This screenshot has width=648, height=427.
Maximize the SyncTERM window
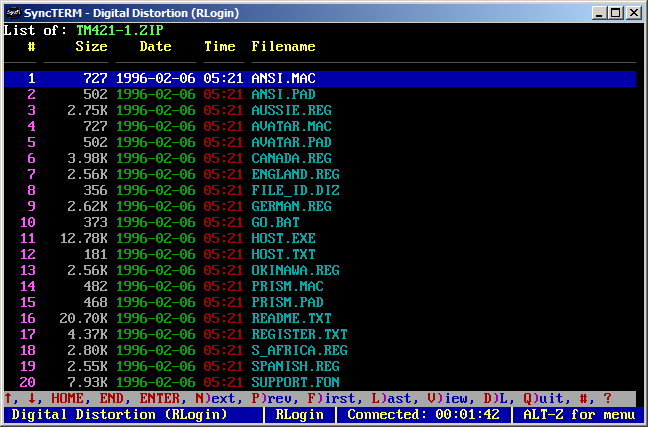coord(616,12)
